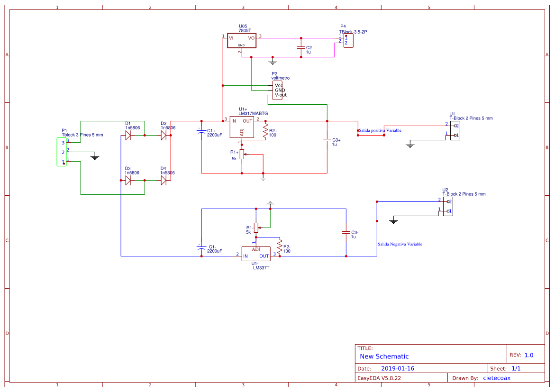
Task: Select the New Schematic title text
Action: point(383,356)
